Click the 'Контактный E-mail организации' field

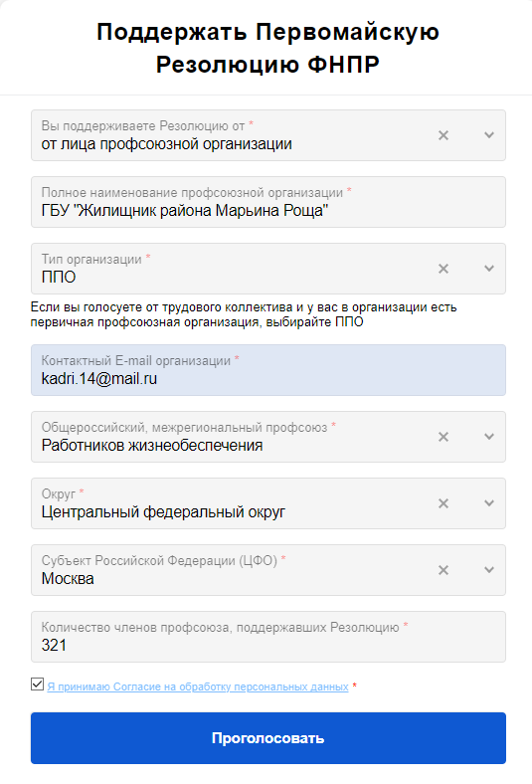[x=268, y=370]
